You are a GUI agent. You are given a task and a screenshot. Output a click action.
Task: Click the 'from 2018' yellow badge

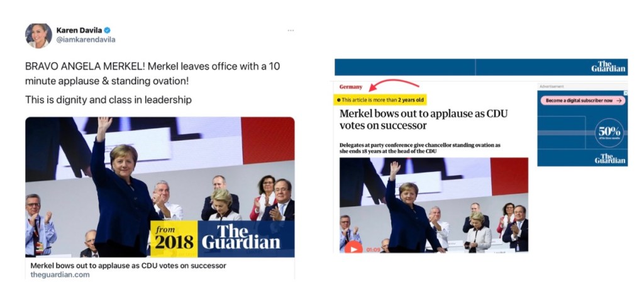(x=174, y=239)
